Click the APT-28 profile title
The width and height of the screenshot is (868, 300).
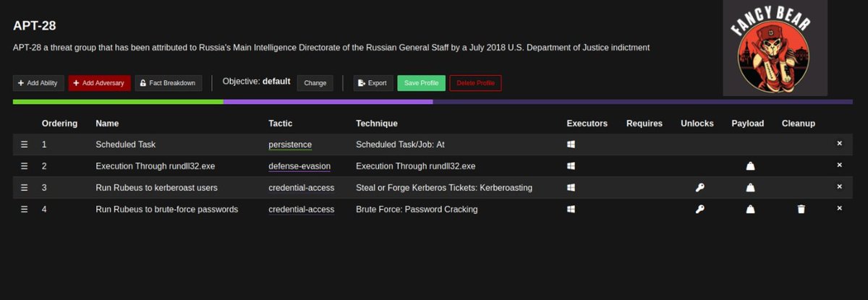click(35, 26)
